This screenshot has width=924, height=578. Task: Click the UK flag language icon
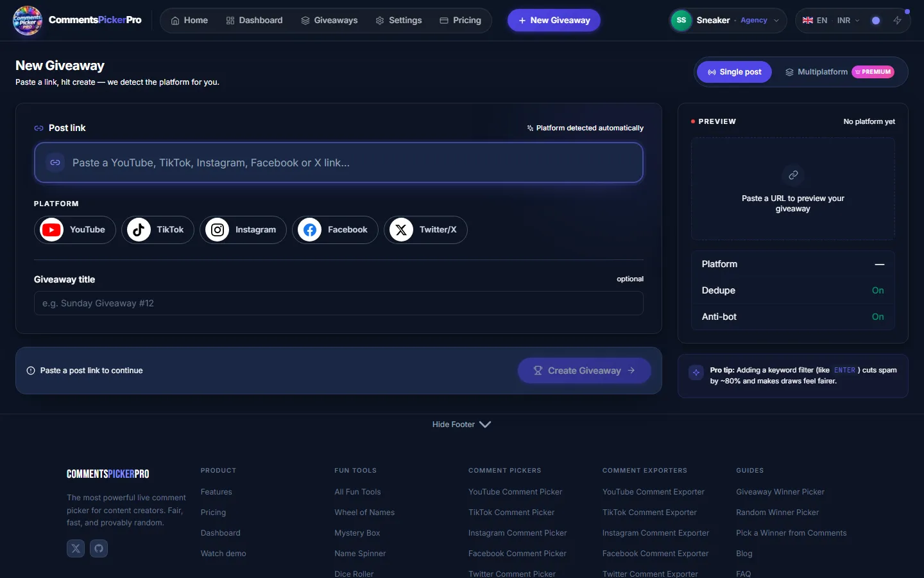tap(808, 21)
